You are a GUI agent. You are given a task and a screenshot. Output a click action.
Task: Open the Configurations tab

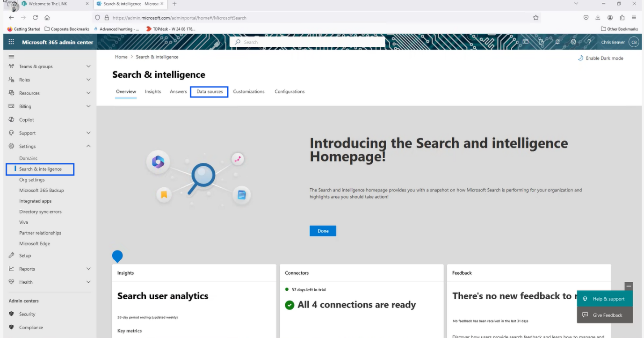pos(289,92)
